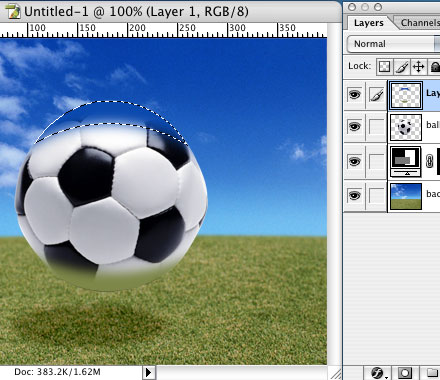Select the adjustment layer mask thumbnail
Image resolution: width=440 pixels, height=380 pixels.
438,161
